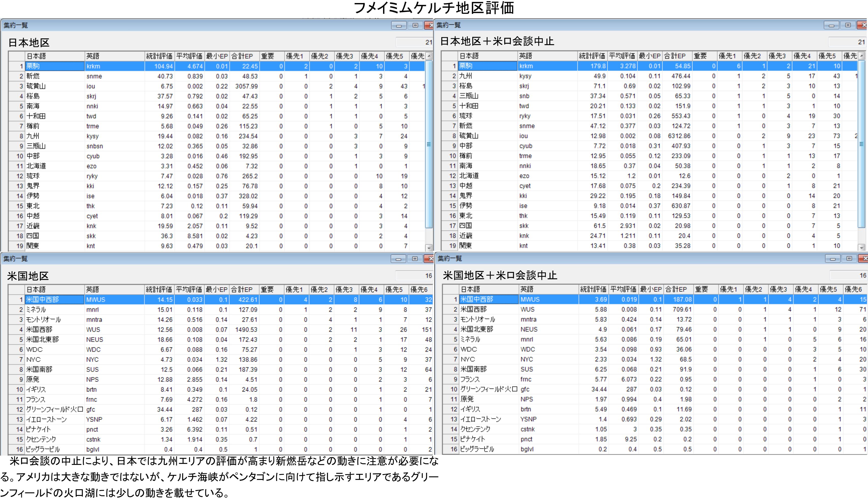Screen dimensions: 868x499
Task: Close the bottom-right 米国地区+米ロ会談中止 window
Action: click(863, 259)
